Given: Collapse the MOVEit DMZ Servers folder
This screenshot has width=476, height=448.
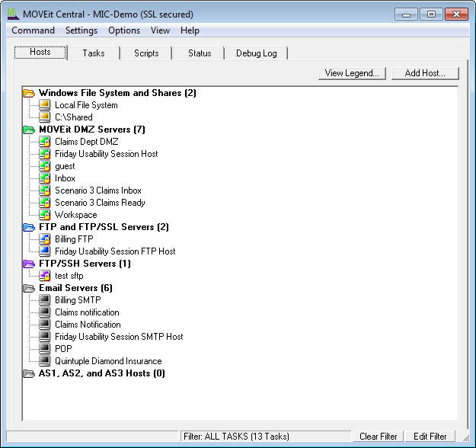Looking at the screenshot, I should tap(29, 130).
